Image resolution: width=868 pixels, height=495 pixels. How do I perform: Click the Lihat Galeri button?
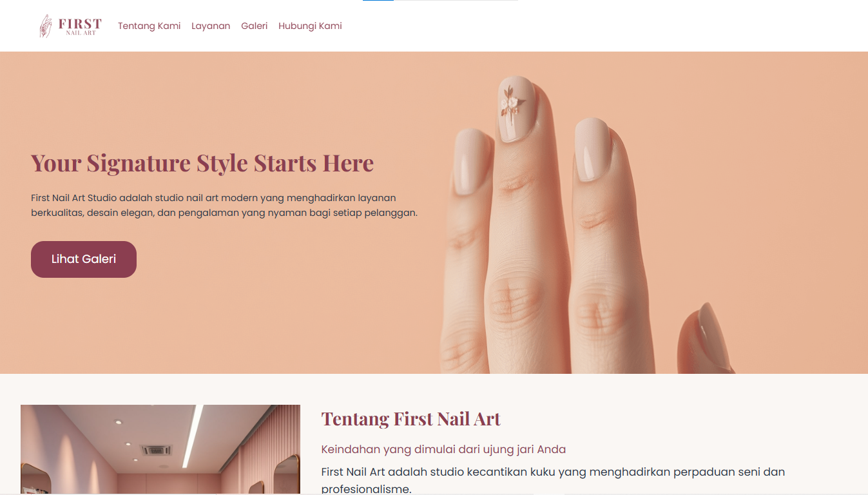pos(84,259)
